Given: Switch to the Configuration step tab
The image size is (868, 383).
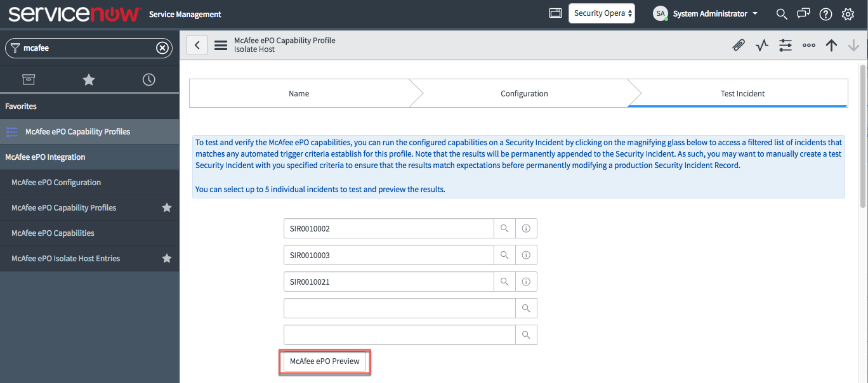Looking at the screenshot, I should (x=524, y=93).
